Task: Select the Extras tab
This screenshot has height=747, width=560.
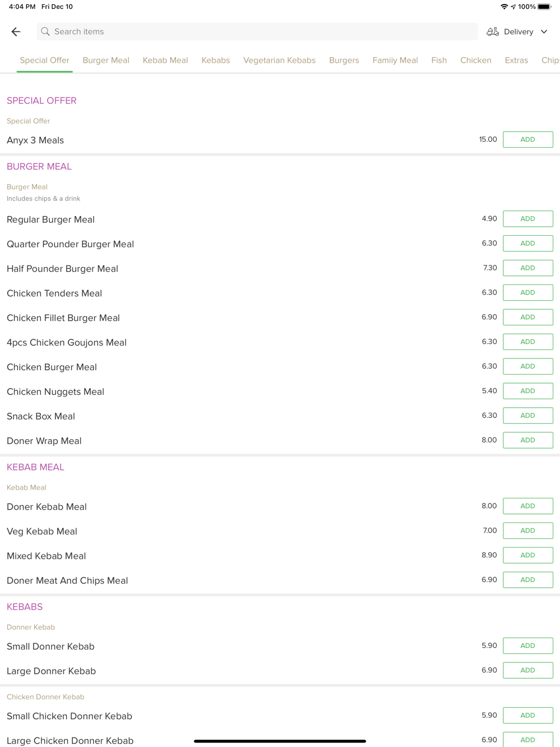Action: click(516, 60)
